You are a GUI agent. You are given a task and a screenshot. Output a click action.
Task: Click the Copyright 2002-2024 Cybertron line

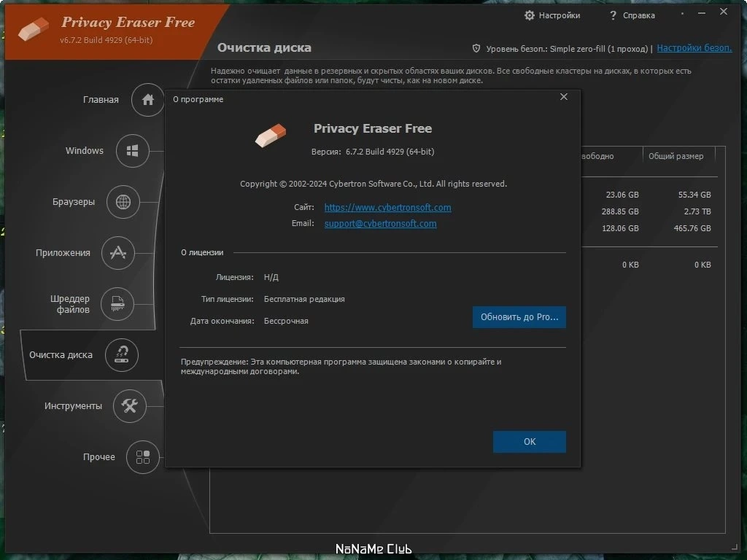click(x=373, y=184)
